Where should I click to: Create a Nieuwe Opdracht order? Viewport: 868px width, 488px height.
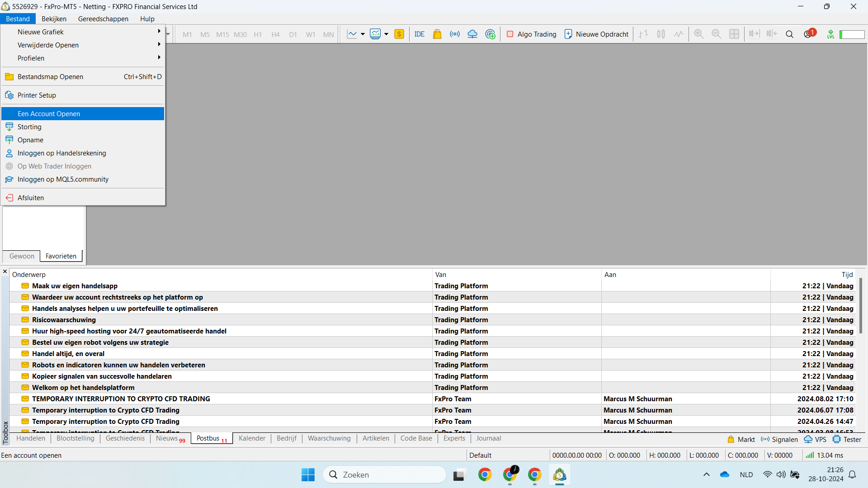(596, 34)
